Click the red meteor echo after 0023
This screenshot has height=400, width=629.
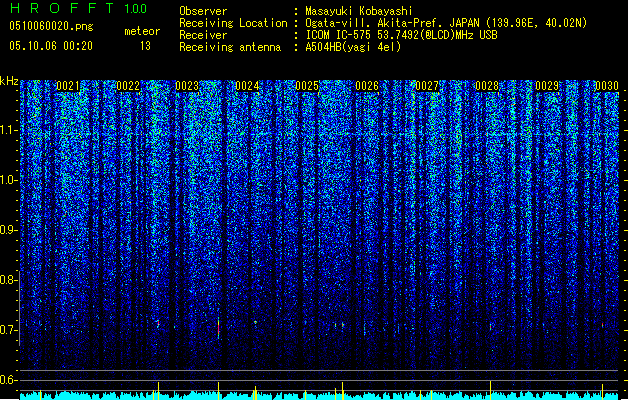coord(219,328)
